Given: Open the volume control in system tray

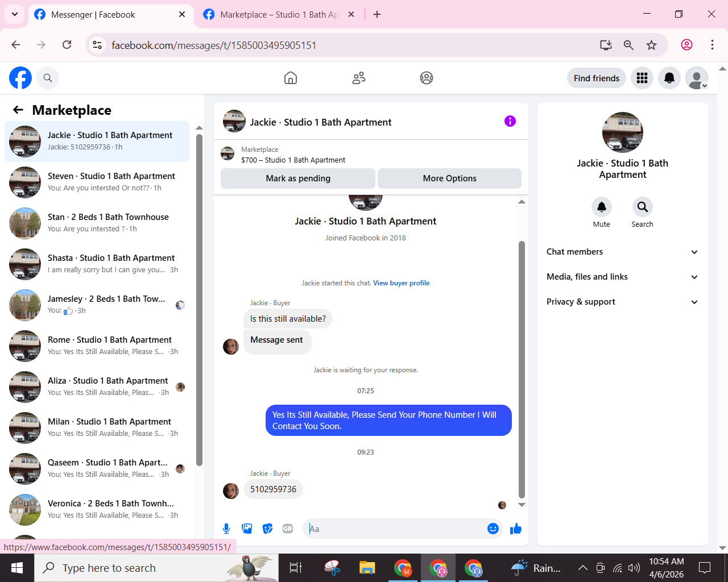Looking at the screenshot, I should point(634,568).
